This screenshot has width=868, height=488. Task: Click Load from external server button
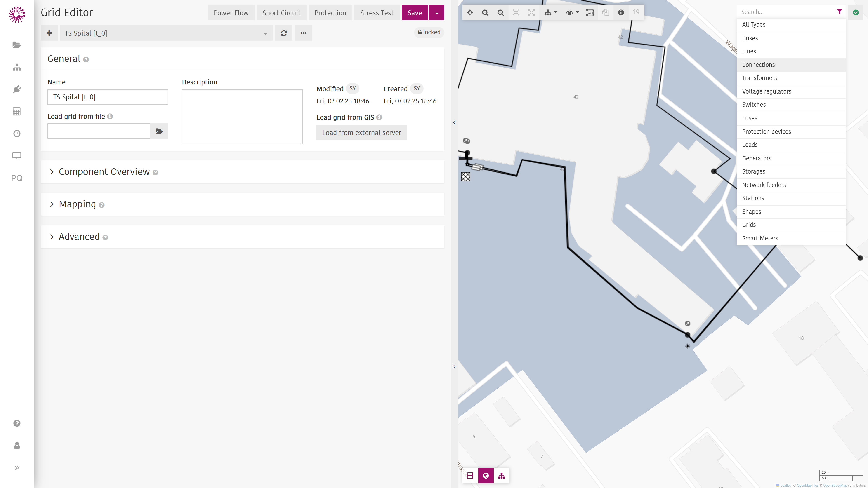point(362,133)
